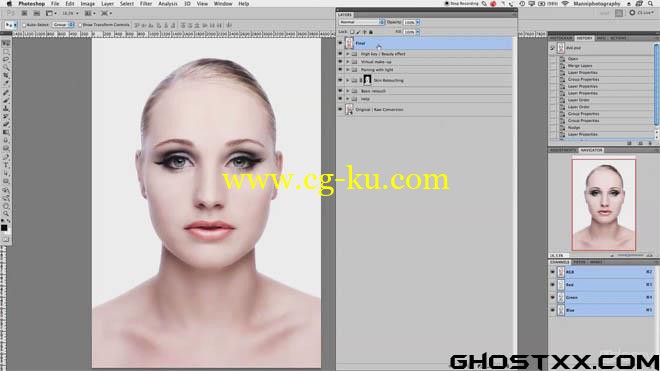Screen dimensions: 660x371
Task: Enable Show Transform Controls checkbox
Action: (x=80, y=25)
